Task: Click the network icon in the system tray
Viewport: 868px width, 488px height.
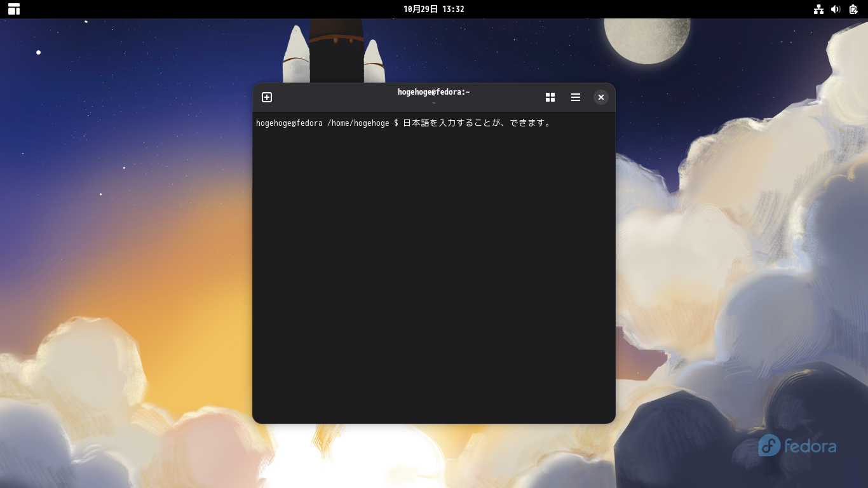Action: point(818,9)
